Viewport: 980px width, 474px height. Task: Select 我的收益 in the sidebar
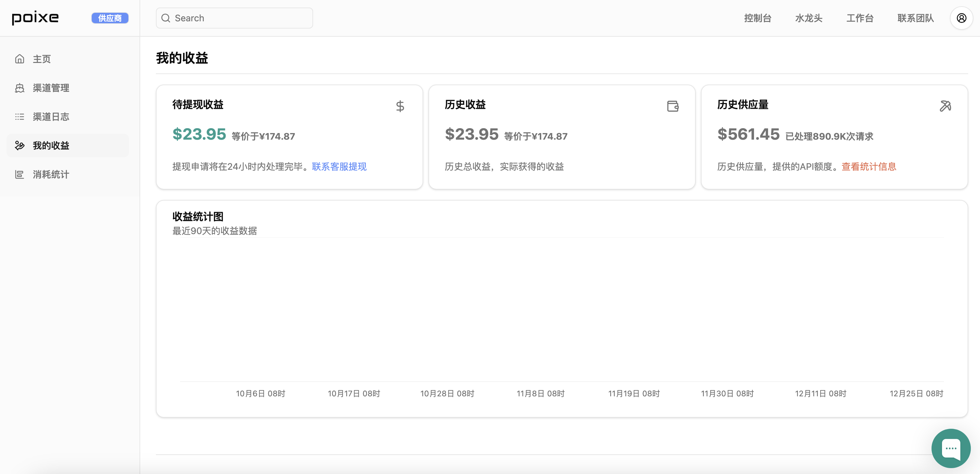tap(51, 146)
